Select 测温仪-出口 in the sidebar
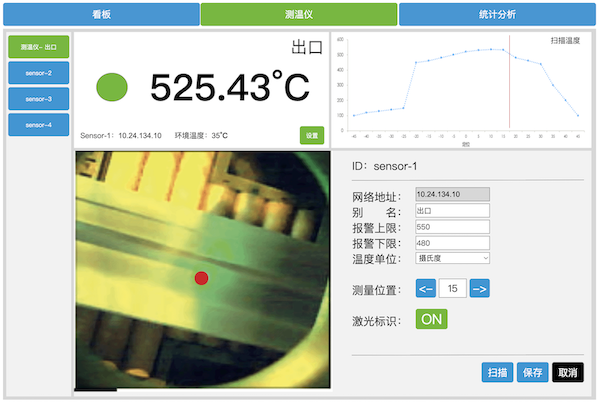 (x=39, y=47)
